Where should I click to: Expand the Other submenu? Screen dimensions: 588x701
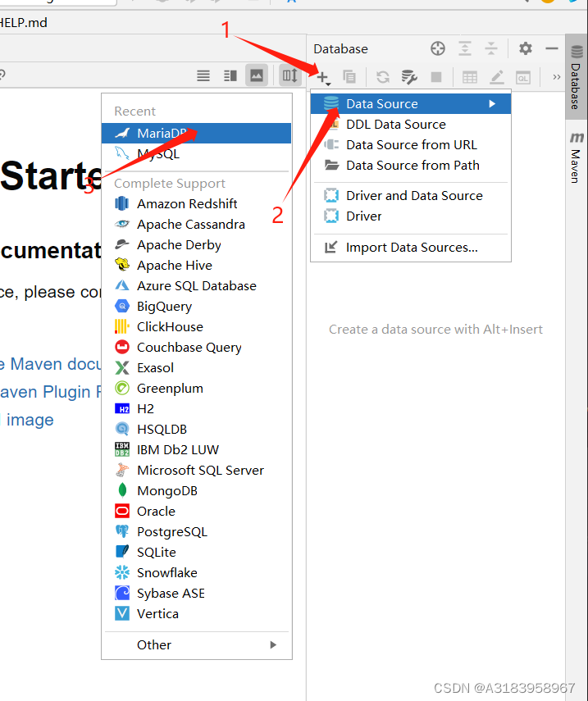pyautogui.click(x=196, y=645)
